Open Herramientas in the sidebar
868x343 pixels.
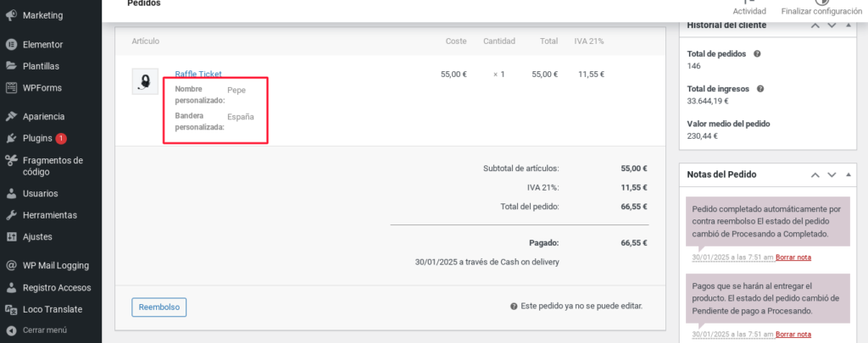tap(51, 215)
